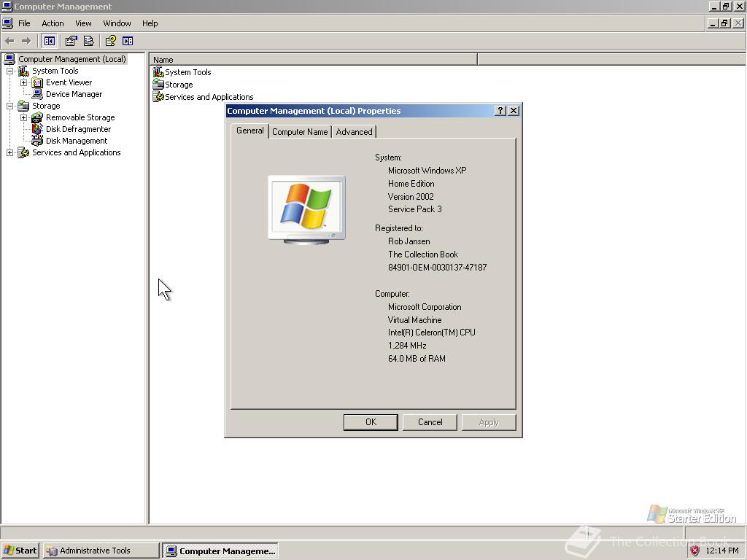Open the Help menu

[x=150, y=23]
